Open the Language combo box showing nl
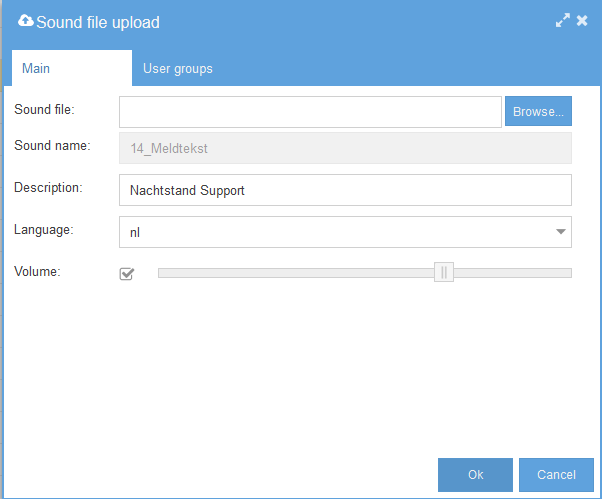This screenshot has height=499, width=602. point(345,232)
